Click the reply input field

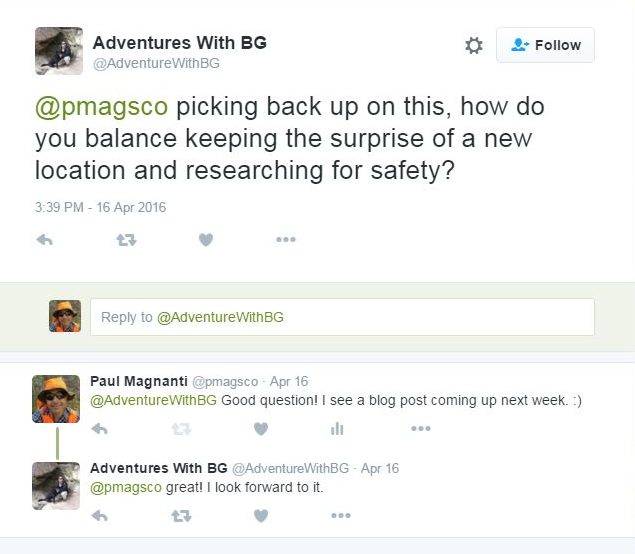point(342,317)
